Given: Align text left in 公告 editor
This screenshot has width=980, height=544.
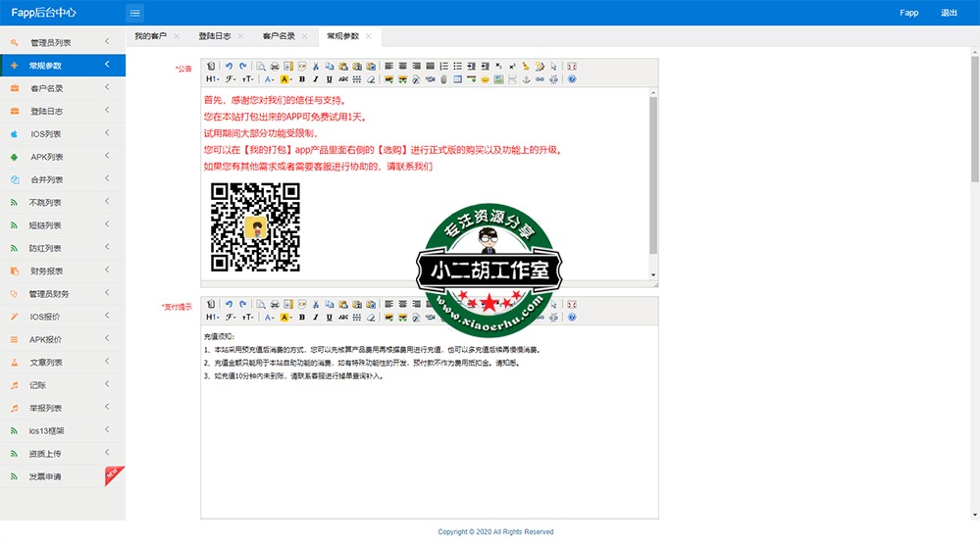Looking at the screenshot, I should [388, 67].
